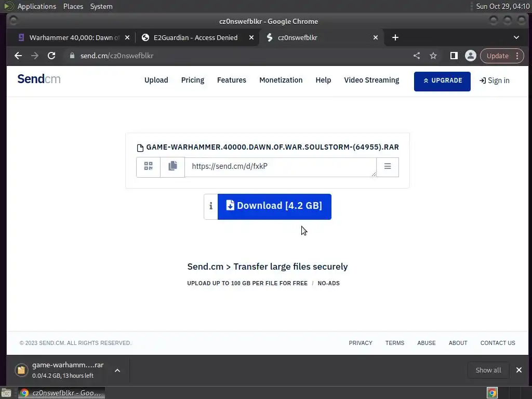Click Chrome icon in bottom-right panel
This screenshot has height=399, width=532.
pyautogui.click(x=493, y=393)
